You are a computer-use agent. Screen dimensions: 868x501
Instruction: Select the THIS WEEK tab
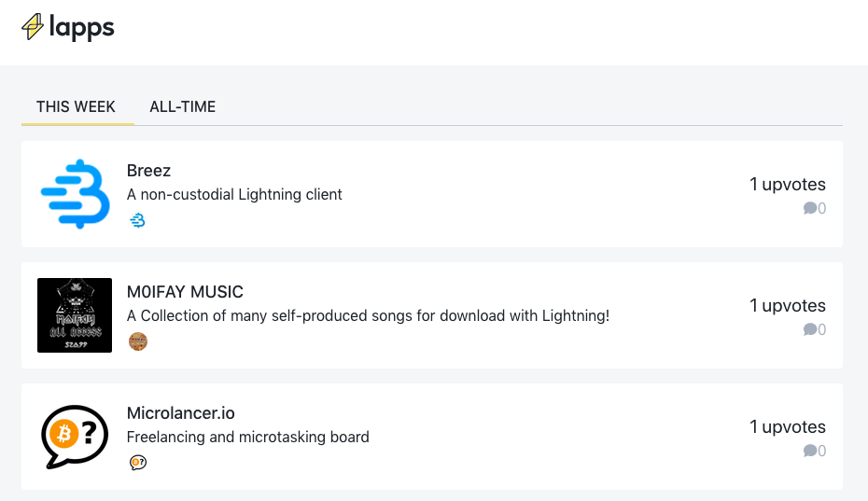pos(76,107)
